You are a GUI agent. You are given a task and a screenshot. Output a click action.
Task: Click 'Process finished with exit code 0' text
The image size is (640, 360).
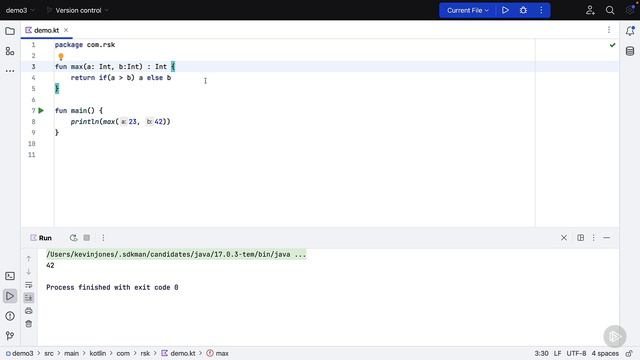point(112,287)
